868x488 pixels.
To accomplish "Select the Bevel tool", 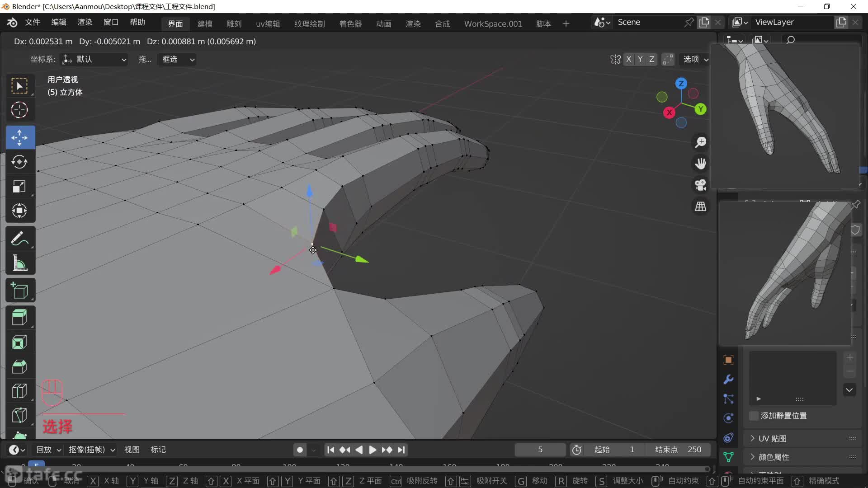I will (19, 366).
